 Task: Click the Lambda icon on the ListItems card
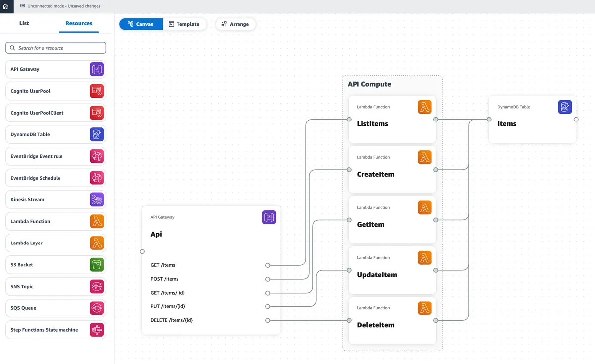coord(424,106)
